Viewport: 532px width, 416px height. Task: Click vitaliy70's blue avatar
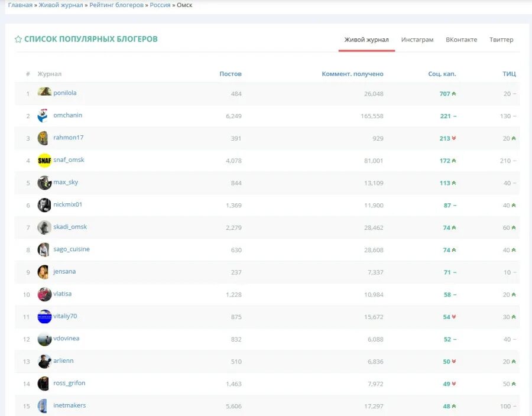pyautogui.click(x=44, y=317)
